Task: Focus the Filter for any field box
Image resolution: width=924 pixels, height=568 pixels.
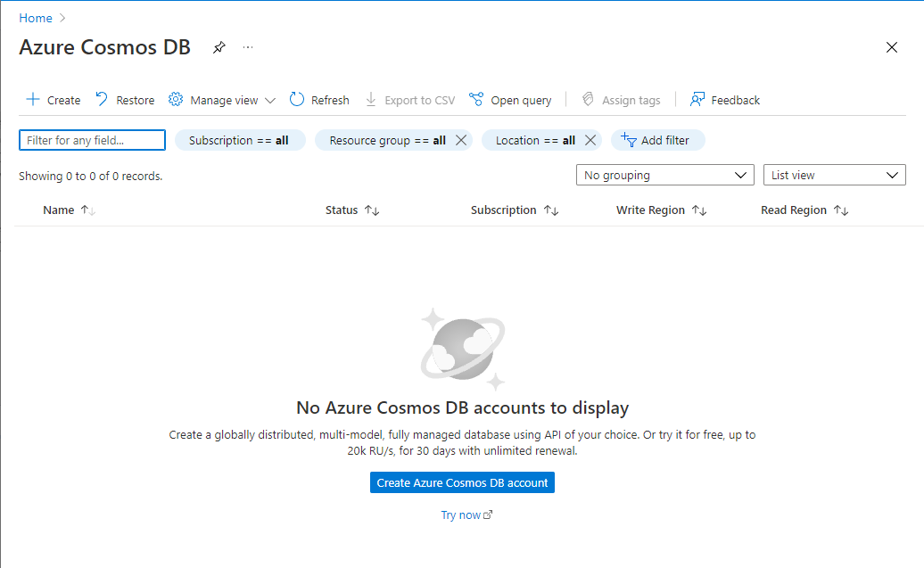Action: [x=92, y=140]
